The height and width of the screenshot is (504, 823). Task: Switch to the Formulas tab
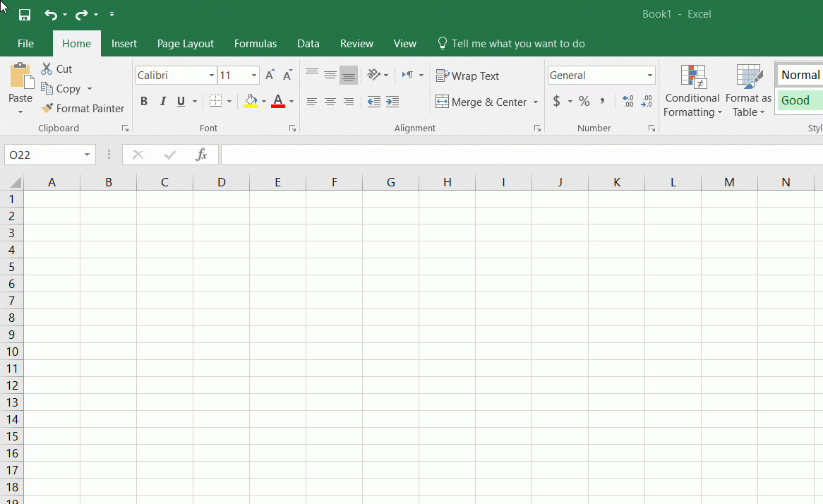pos(256,43)
